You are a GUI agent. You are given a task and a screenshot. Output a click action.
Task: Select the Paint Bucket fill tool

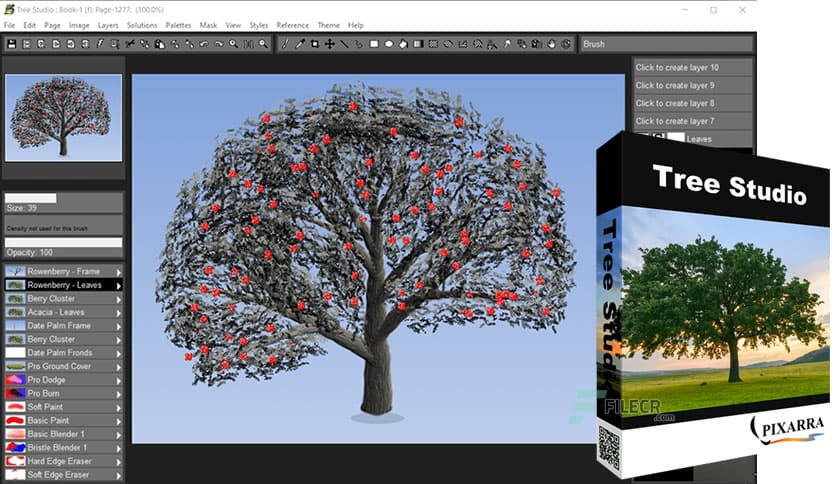coord(404,44)
